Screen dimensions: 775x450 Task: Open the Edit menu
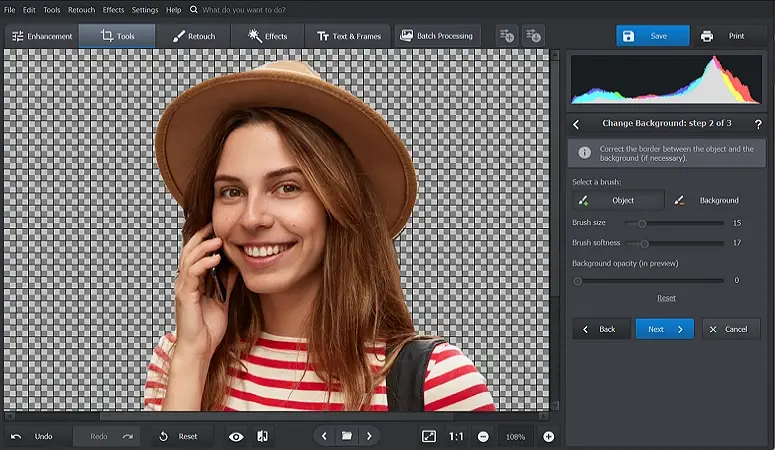(x=29, y=9)
